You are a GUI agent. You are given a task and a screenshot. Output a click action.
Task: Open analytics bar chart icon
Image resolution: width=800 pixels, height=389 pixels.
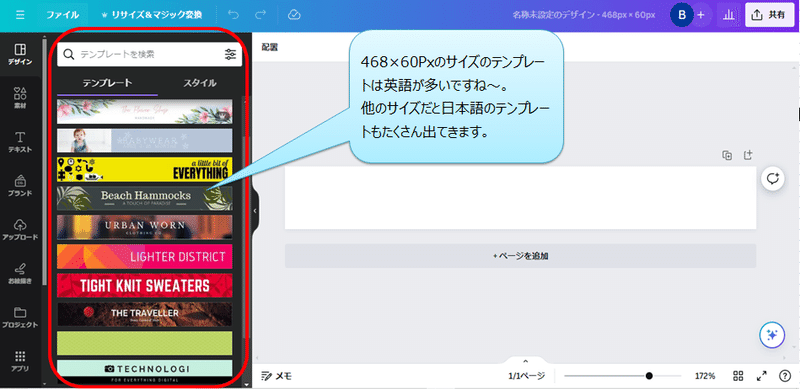pyautogui.click(x=729, y=15)
